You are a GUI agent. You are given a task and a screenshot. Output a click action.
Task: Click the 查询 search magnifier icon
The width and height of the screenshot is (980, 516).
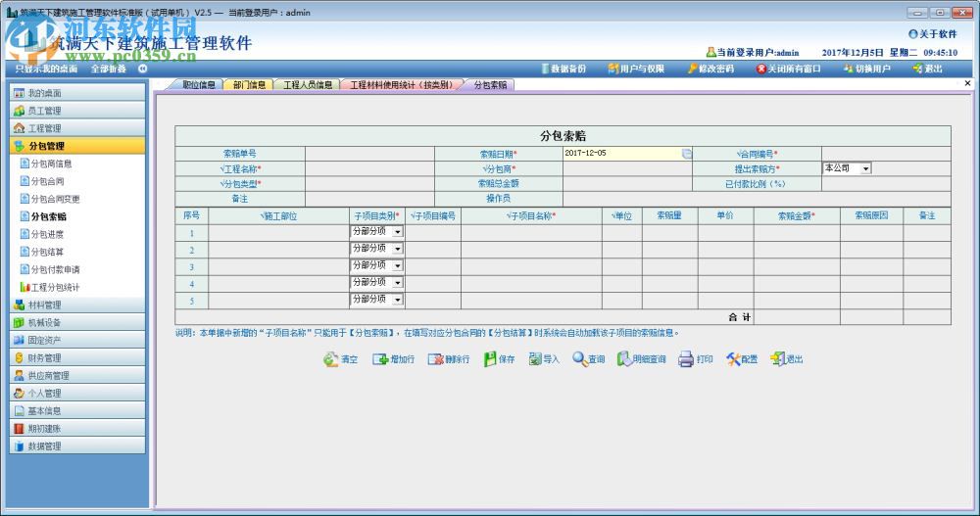[579, 359]
